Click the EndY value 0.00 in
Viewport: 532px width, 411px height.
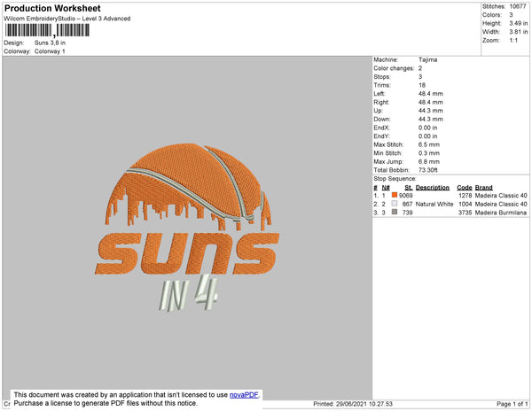click(x=427, y=136)
